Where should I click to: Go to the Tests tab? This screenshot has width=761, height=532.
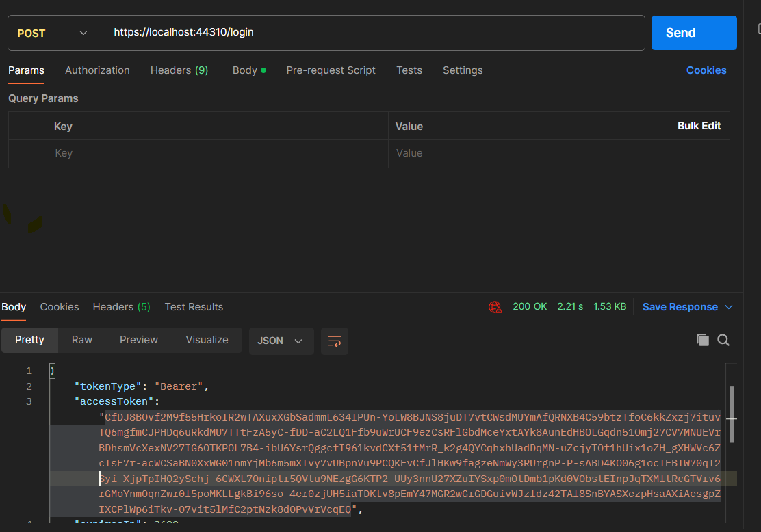(409, 70)
